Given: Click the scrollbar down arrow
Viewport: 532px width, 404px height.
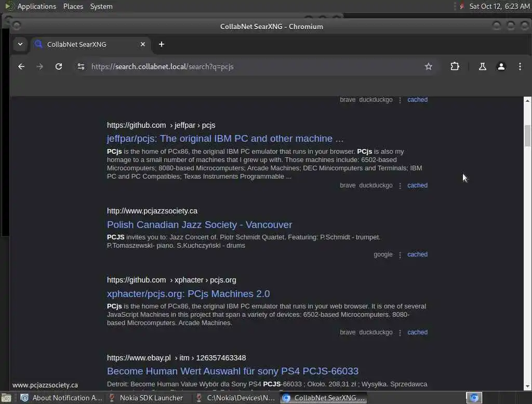Looking at the screenshot, I should 527,386.
